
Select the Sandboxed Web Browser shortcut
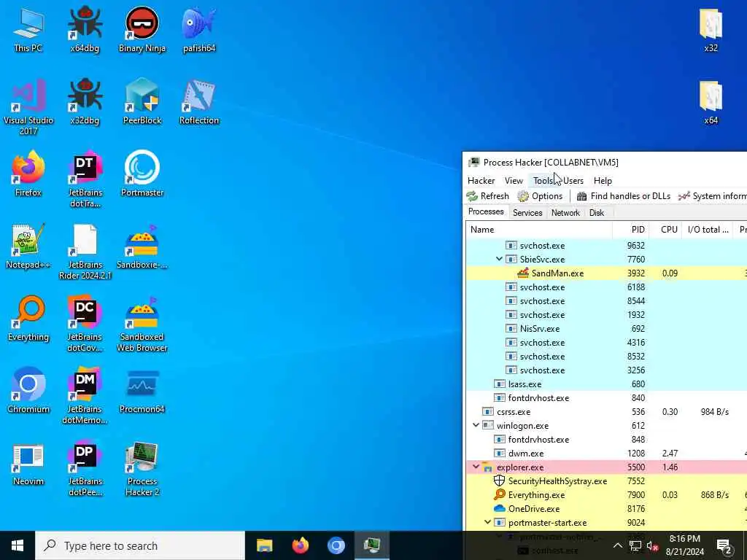tap(142, 324)
